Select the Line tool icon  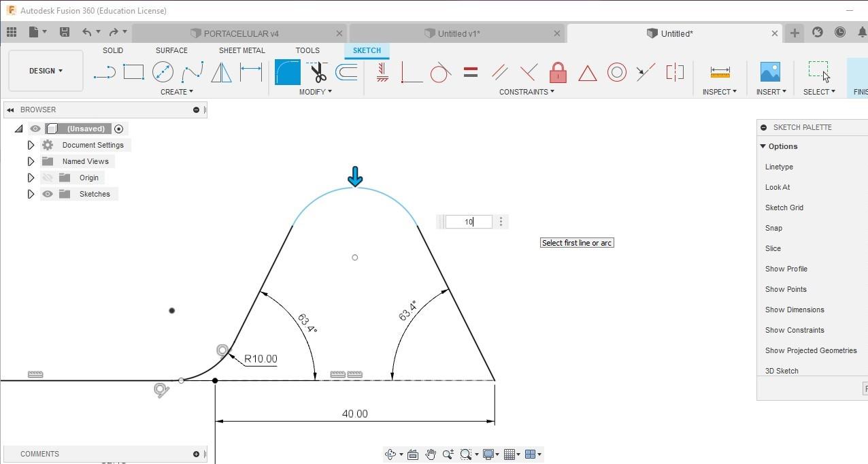(104, 72)
